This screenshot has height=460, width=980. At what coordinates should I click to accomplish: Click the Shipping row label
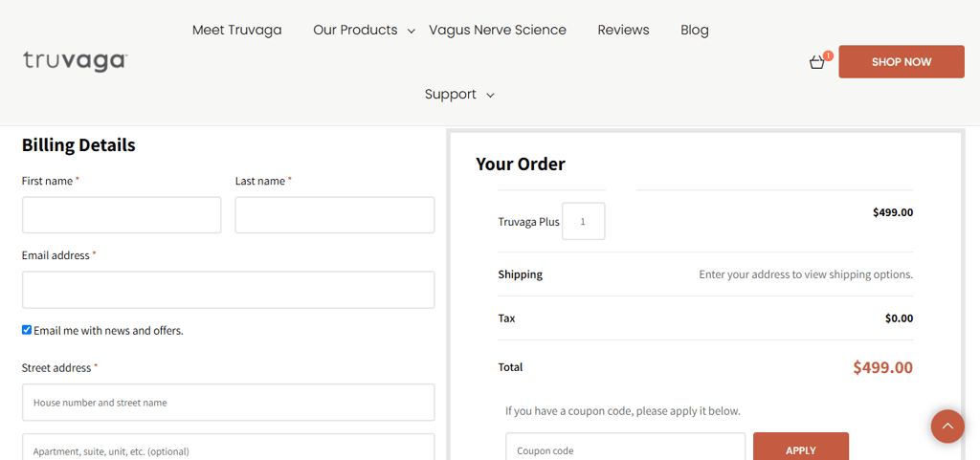520,274
